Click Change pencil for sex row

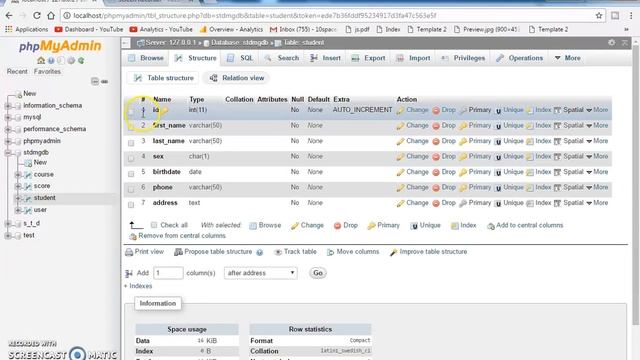(x=400, y=157)
